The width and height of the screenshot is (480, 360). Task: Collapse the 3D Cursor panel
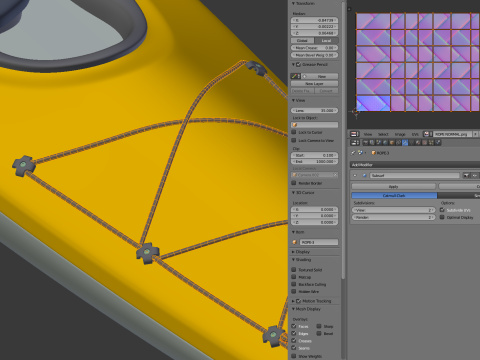click(293, 193)
